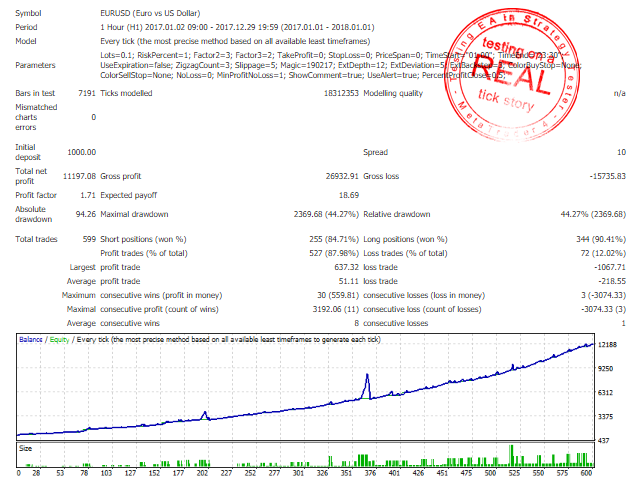This screenshot has width=640, height=480.
Task: Click the consecutive losses value 3 (-3074.33)
Action: point(604,295)
